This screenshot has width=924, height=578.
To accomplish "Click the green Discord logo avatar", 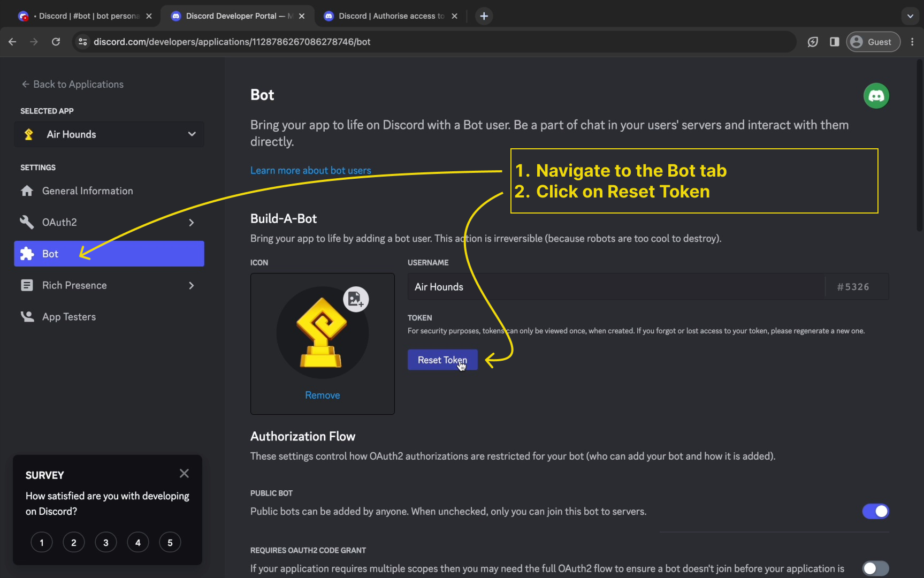I will click(876, 96).
